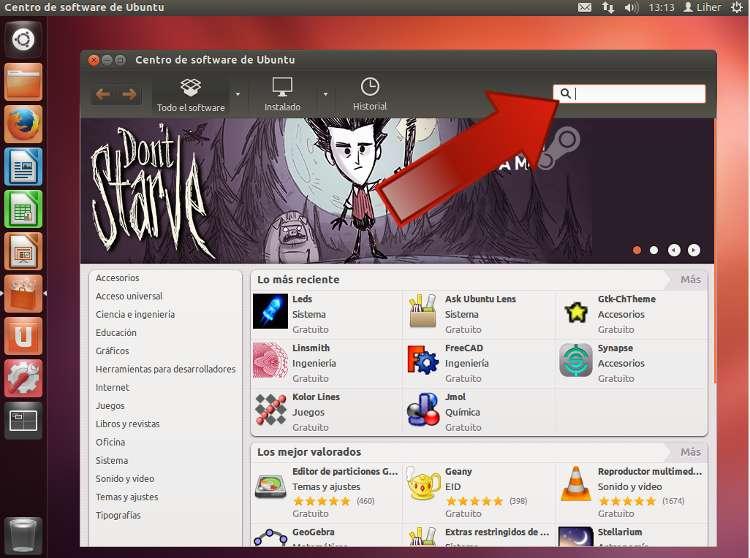The height and width of the screenshot is (558, 750).
Task: Open the Accesorios category
Action: (117, 278)
